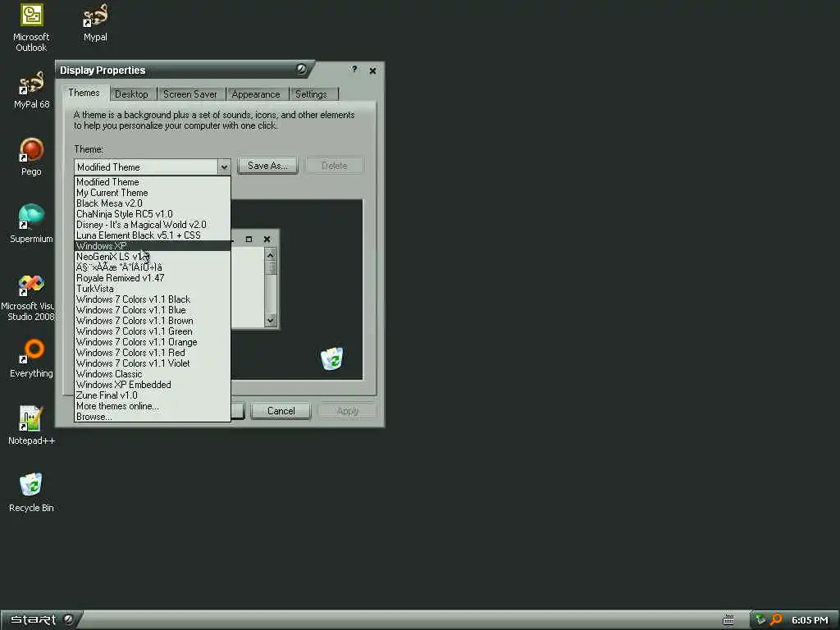
Task: Pick Windows 7 Colors v1.1 Black
Action: 152,299
